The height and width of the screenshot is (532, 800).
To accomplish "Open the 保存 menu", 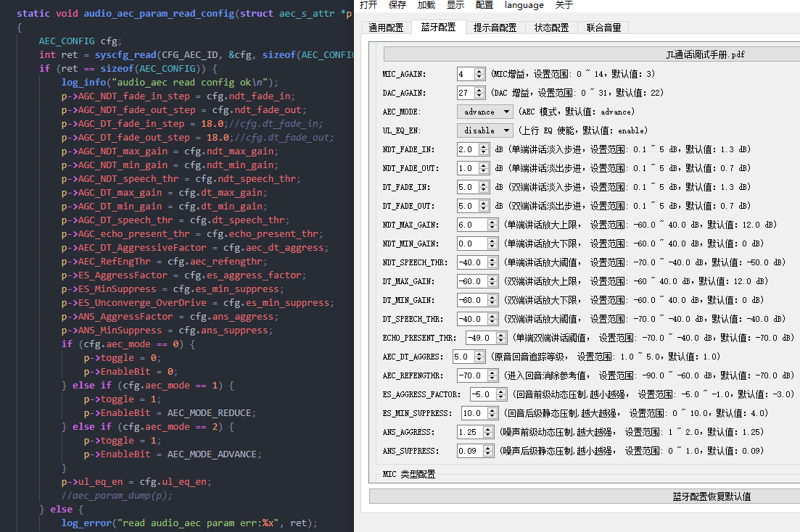I will 397,5.
